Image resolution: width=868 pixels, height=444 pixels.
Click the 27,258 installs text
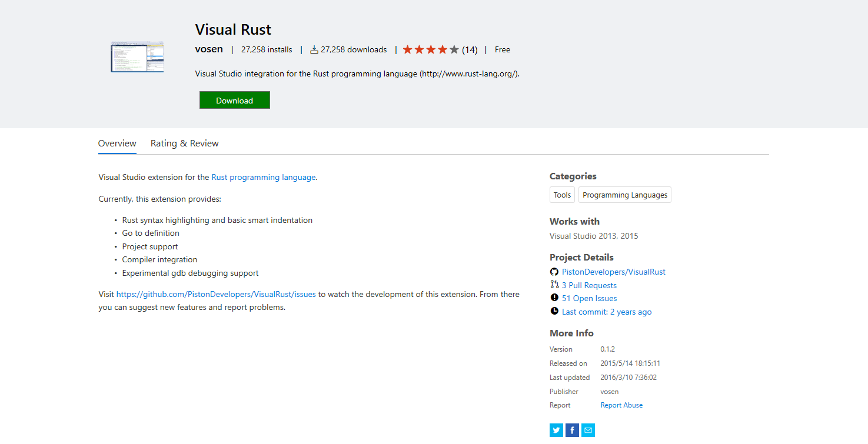pos(267,50)
